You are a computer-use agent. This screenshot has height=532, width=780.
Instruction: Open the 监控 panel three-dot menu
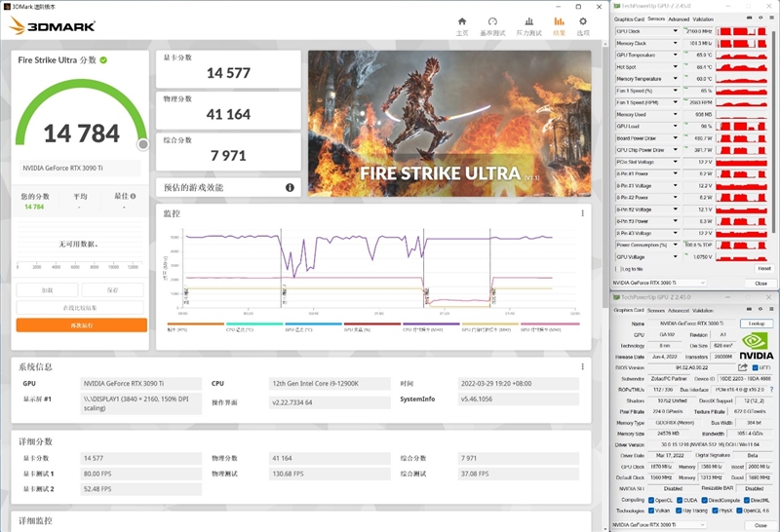[x=582, y=213]
